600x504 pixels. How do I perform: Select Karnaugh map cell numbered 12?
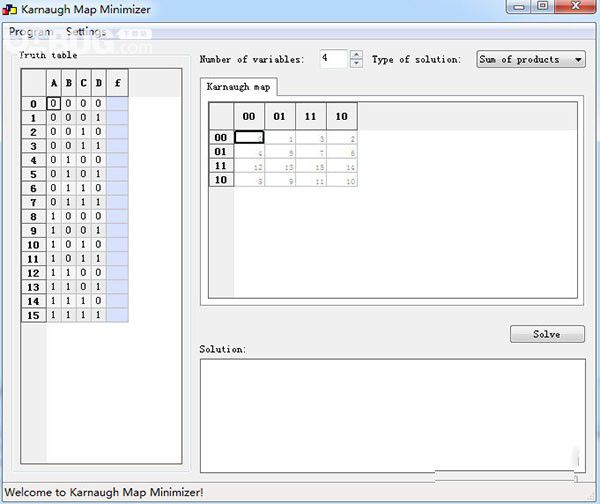point(249,166)
